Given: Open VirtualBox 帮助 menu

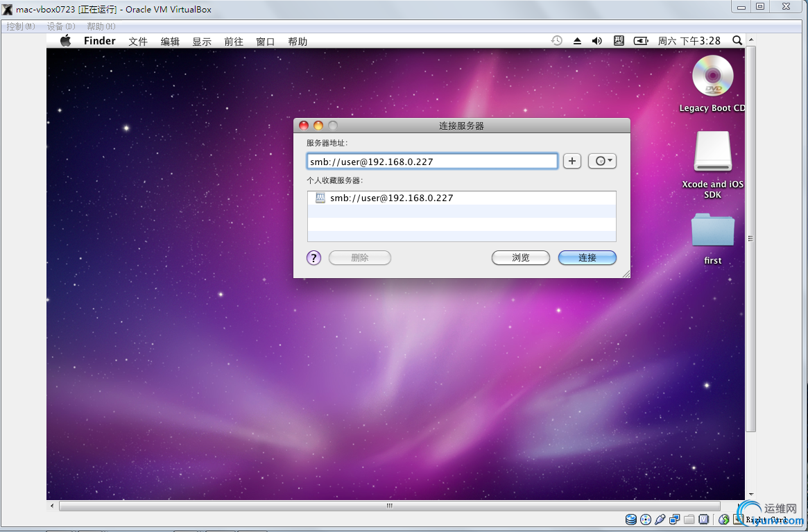Looking at the screenshot, I should 101,26.
